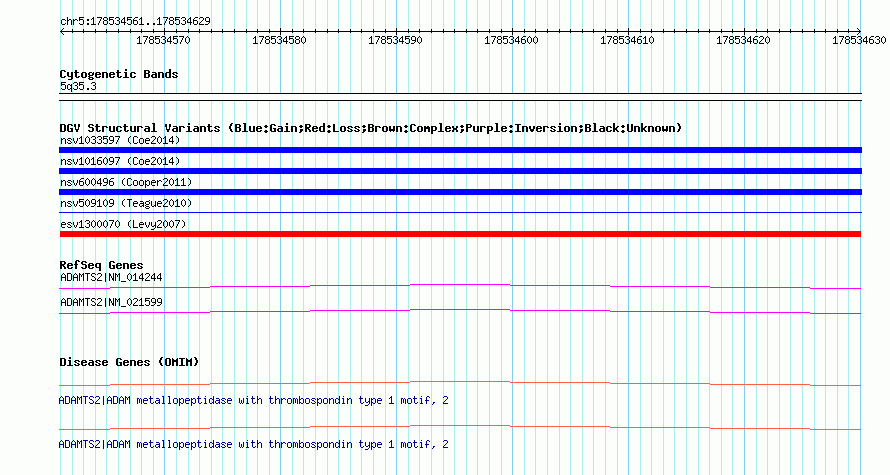The image size is (890, 475).
Task: Click ruler position 178534590
Action: coord(395,40)
